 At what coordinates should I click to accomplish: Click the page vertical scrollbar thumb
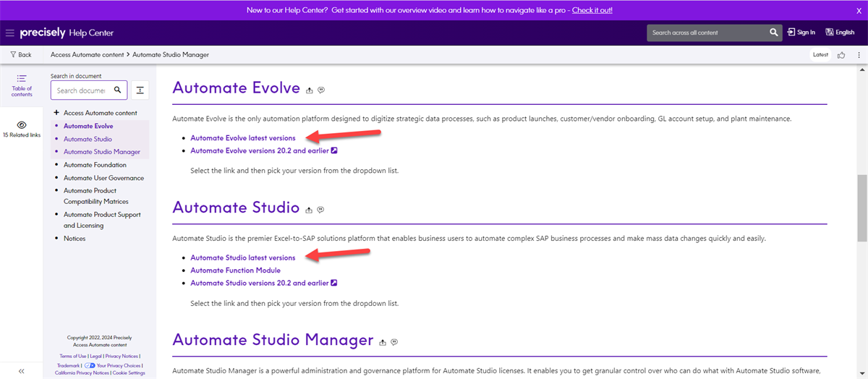[862, 208]
